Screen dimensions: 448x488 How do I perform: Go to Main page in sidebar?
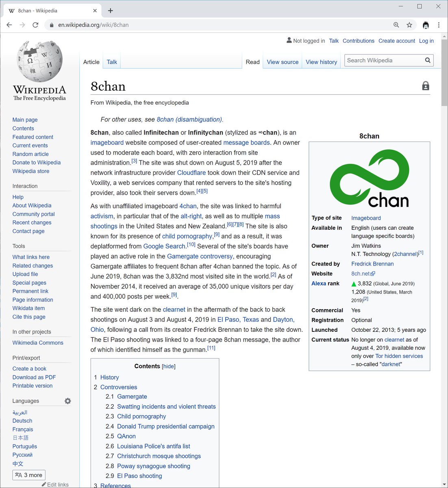(x=25, y=120)
